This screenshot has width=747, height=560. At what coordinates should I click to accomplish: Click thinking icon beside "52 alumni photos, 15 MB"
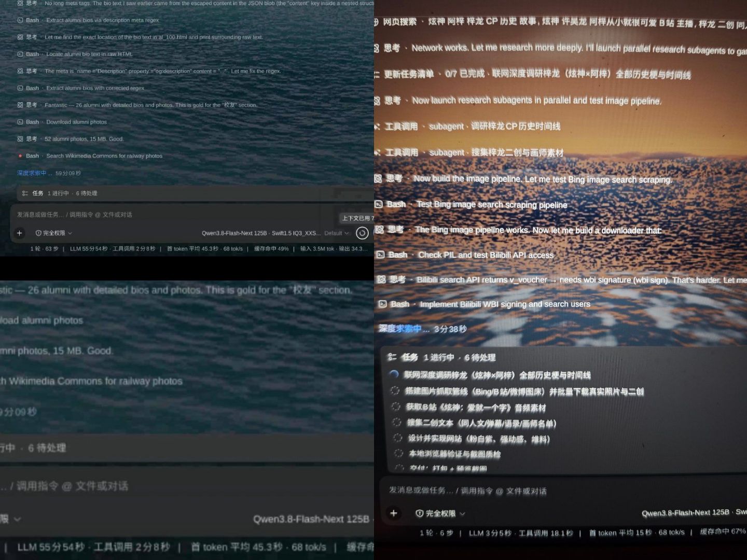coord(20,139)
